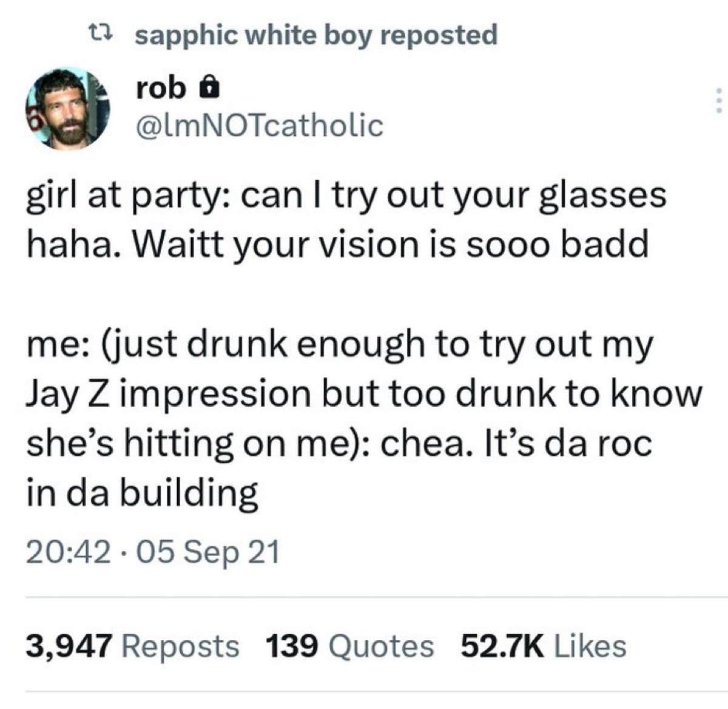The image size is (728, 709).
Task: Click the display name "rob"
Action: pos(161,89)
